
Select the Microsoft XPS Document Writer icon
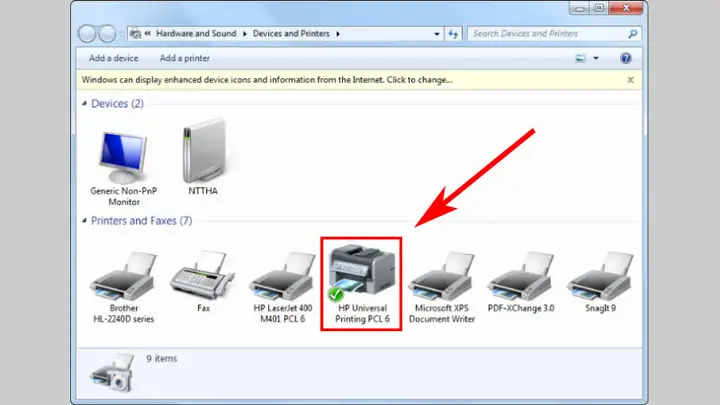click(x=441, y=276)
